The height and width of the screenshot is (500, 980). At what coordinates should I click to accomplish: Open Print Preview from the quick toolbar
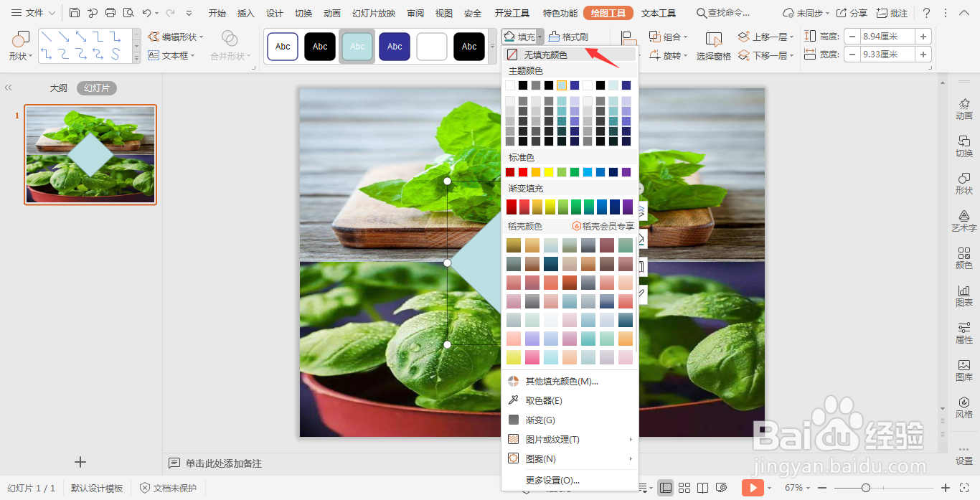tap(128, 13)
